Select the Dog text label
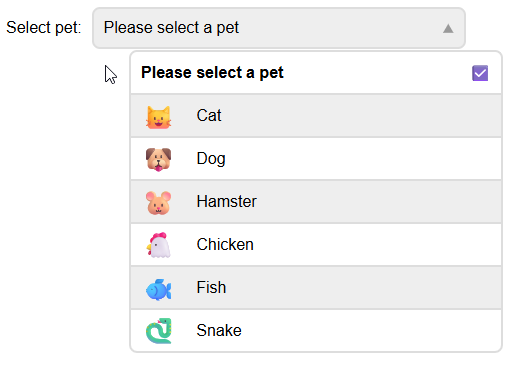Screen dimensions: 526x368 click(211, 159)
